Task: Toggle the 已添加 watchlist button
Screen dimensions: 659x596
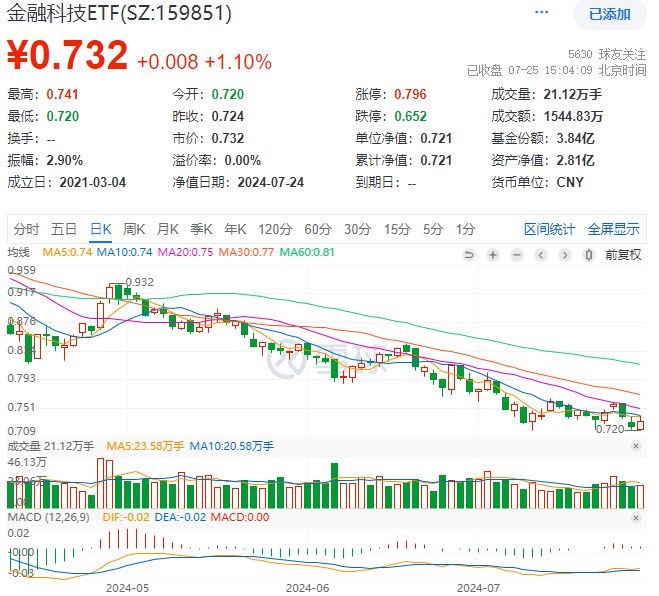Action: [609, 15]
